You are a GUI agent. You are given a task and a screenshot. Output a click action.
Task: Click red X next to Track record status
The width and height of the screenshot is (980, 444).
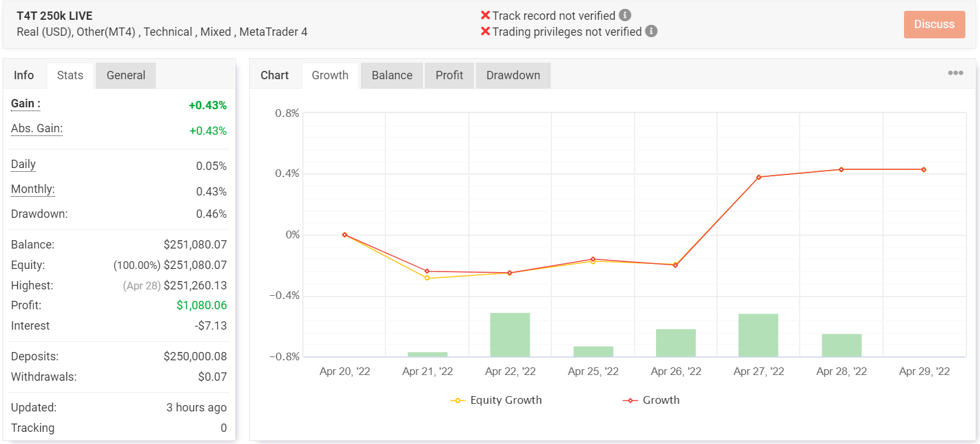coord(486,15)
